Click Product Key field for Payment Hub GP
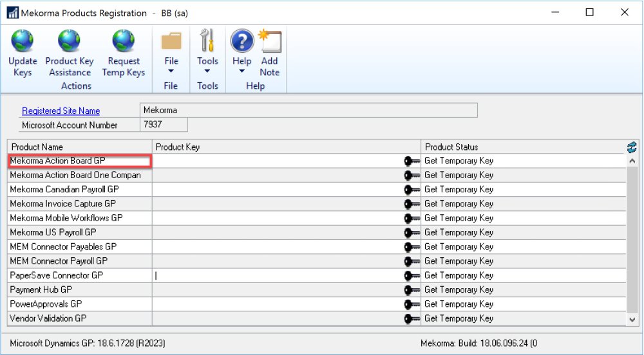This screenshot has width=644, height=355. 278,290
